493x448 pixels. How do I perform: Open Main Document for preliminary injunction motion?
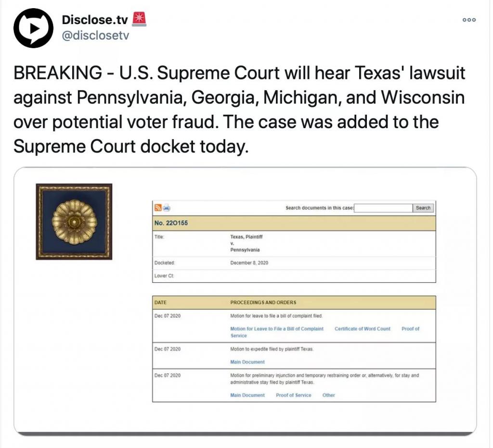[247, 395]
